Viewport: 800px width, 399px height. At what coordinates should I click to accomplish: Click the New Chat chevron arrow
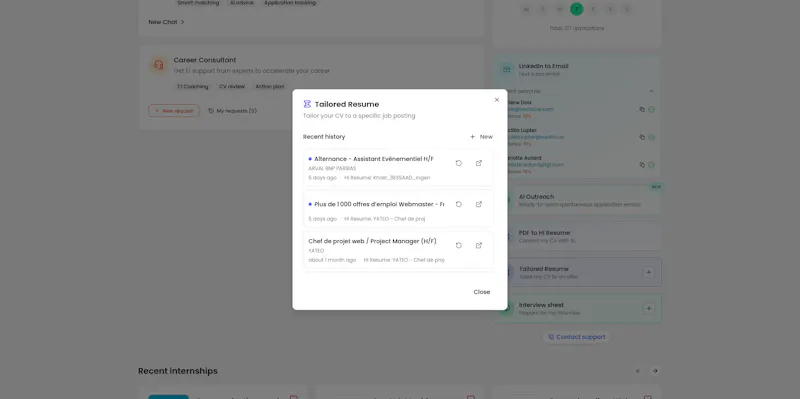pyautogui.click(x=182, y=22)
